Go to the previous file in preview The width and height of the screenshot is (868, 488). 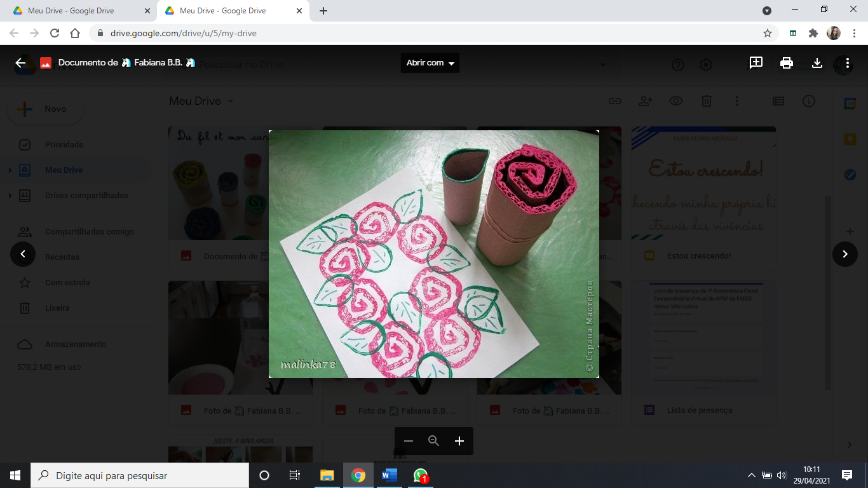[23, 254]
